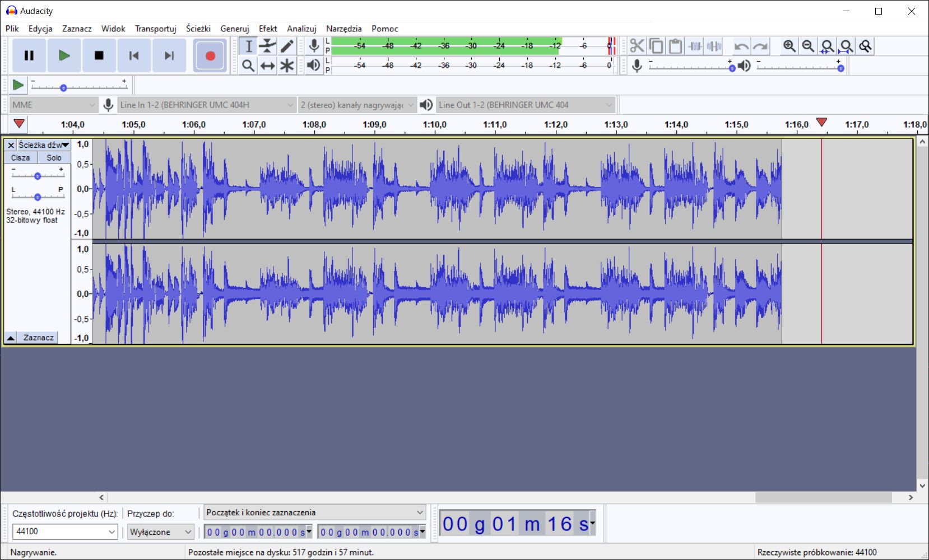Open the MME audio host dropdown

pos(53,105)
